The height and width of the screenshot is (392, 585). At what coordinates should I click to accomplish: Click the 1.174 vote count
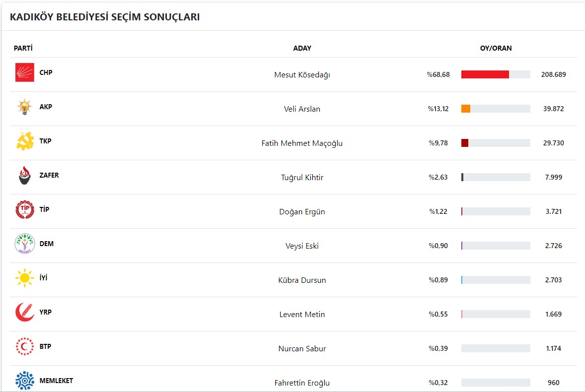[x=554, y=349]
